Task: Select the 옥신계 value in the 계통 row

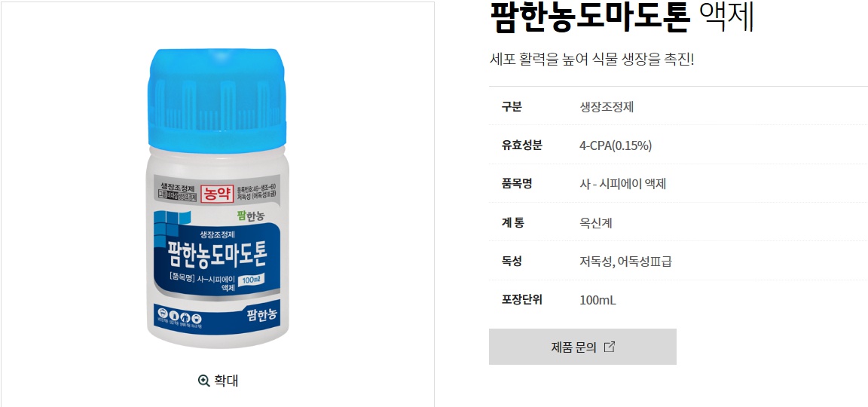Action: (596, 223)
